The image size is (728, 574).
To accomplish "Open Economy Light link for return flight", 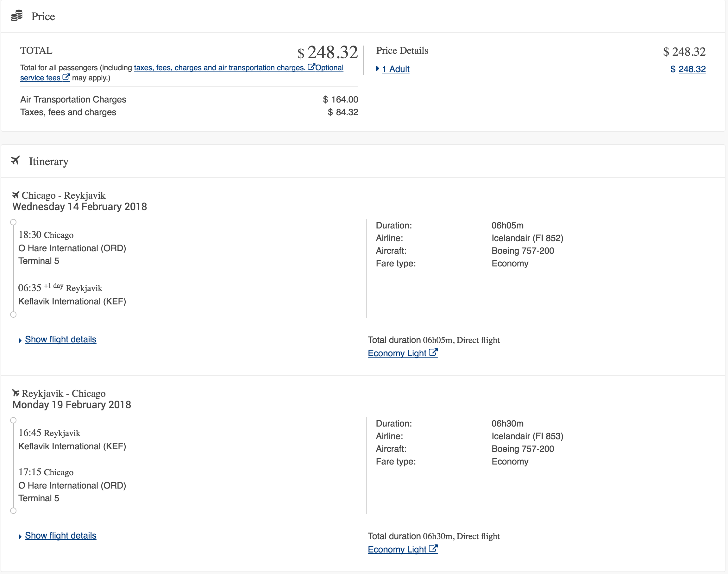I will (397, 549).
